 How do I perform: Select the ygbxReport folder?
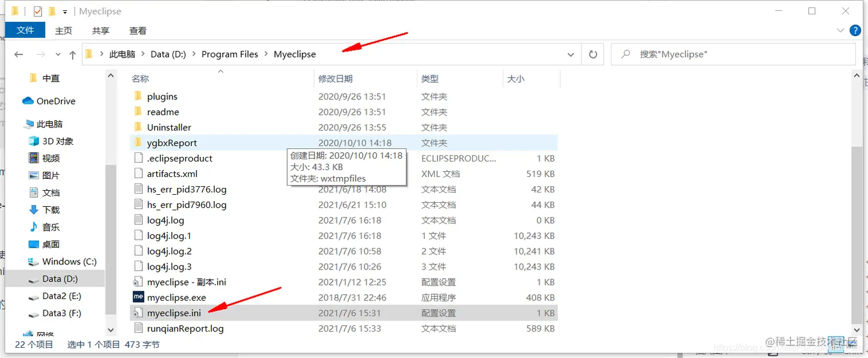point(343,143)
